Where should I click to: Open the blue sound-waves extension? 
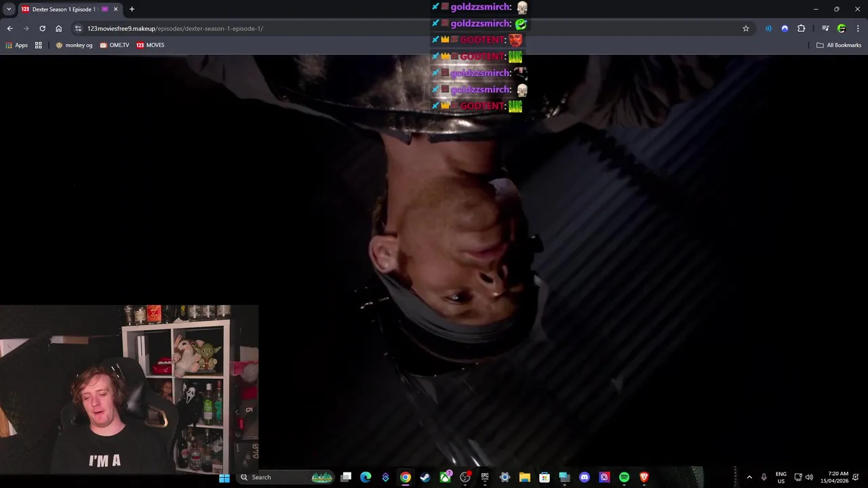tap(768, 28)
